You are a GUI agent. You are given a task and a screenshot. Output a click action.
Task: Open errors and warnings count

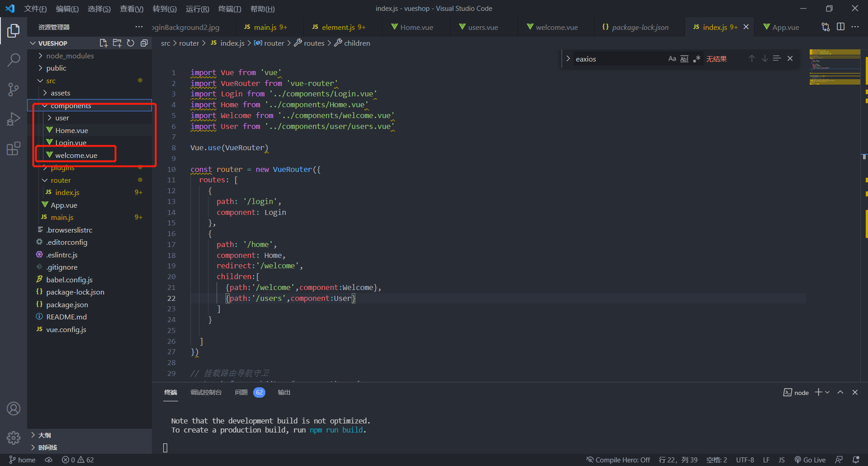pos(78,460)
